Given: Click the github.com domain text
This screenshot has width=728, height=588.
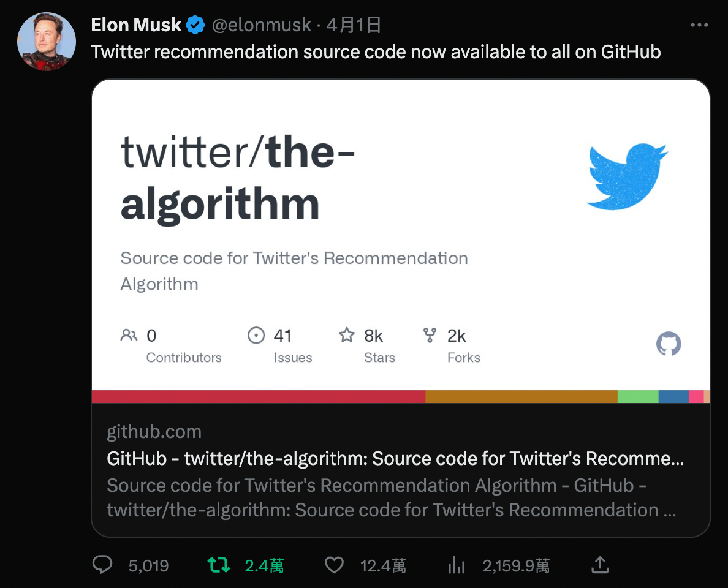Looking at the screenshot, I should (154, 431).
